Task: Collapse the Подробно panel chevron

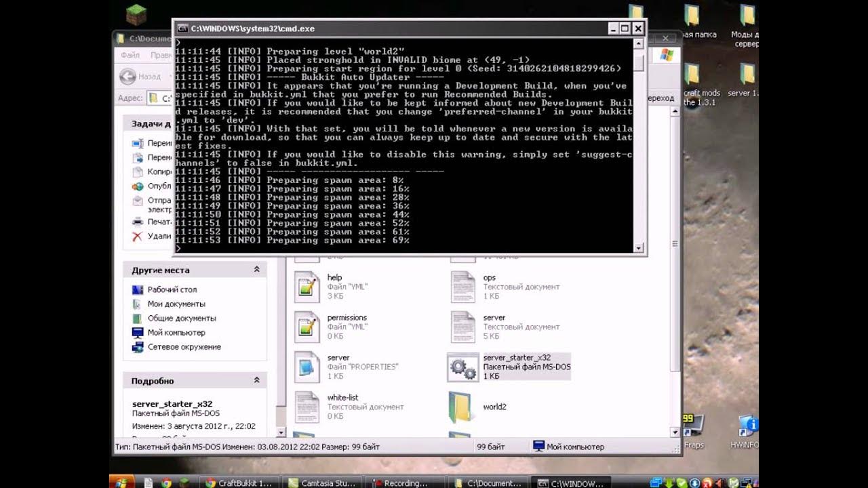Action: click(x=256, y=380)
